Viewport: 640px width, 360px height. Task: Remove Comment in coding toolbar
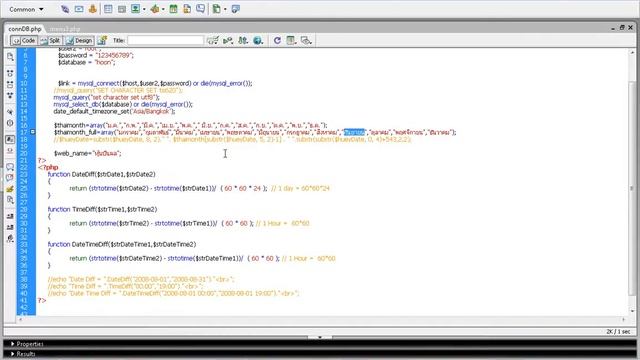coord(10,178)
